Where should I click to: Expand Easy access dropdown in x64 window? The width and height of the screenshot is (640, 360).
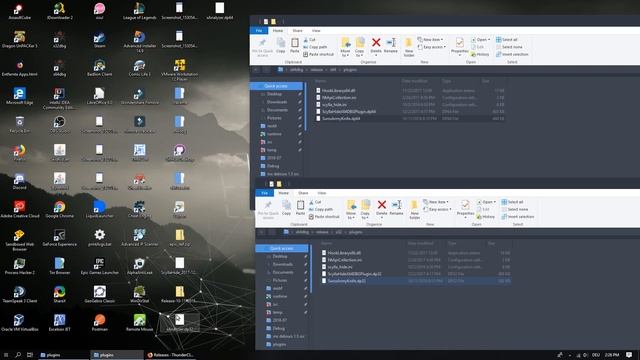click(x=432, y=47)
